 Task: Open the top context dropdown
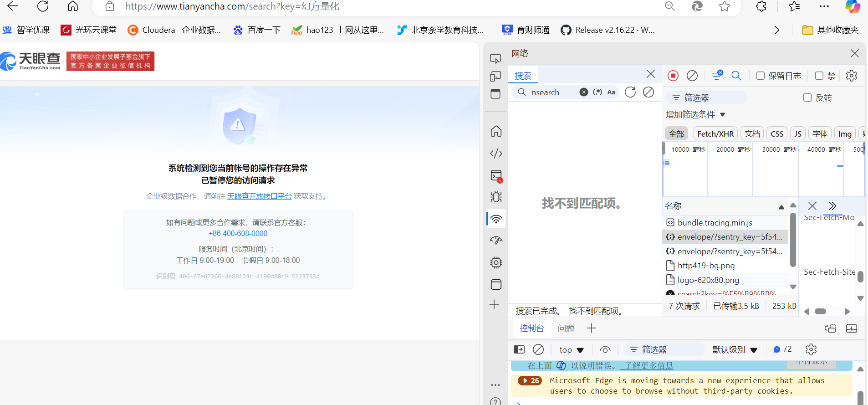571,350
